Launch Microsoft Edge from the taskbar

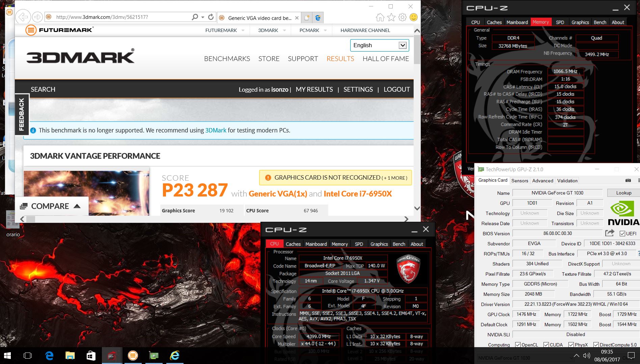click(x=49, y=356)
